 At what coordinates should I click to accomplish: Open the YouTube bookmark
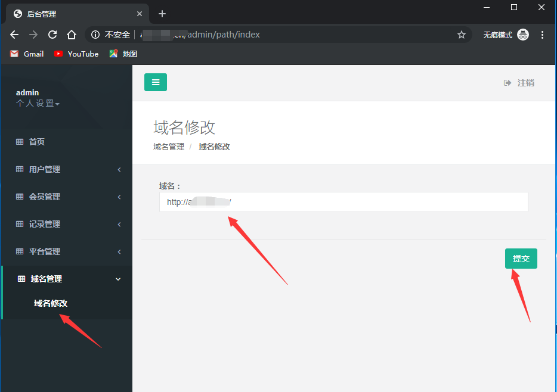76,54
